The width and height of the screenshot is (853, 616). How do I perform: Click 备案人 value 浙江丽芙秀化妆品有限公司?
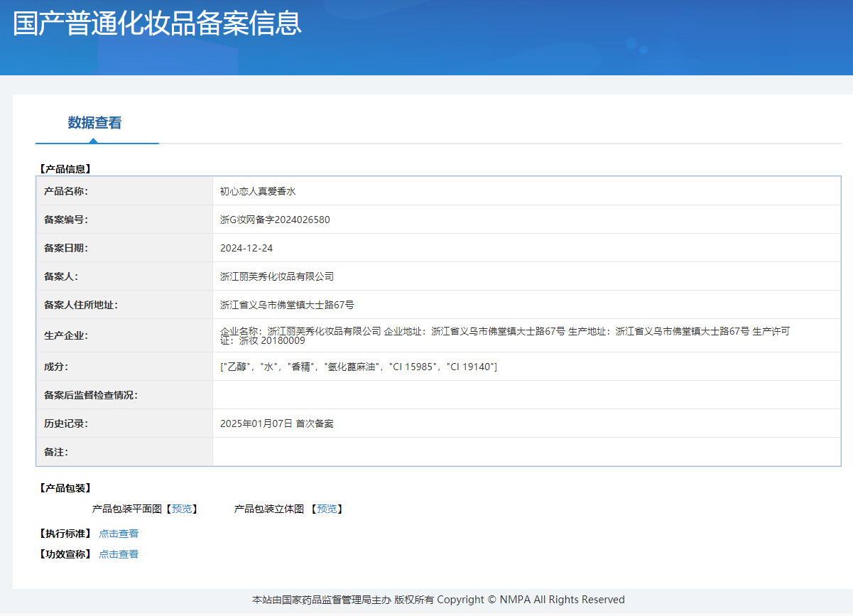click(277, 276)
